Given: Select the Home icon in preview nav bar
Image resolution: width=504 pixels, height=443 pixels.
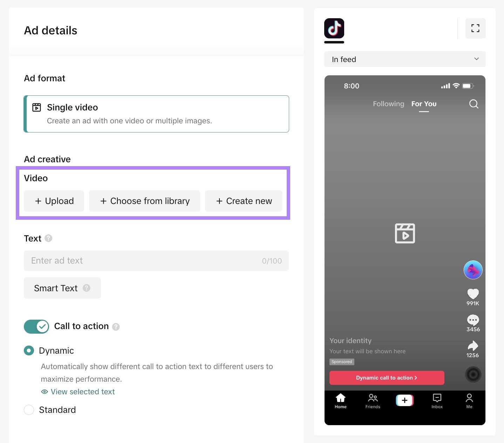Looking at the screenshot, I should click(340, 401).
